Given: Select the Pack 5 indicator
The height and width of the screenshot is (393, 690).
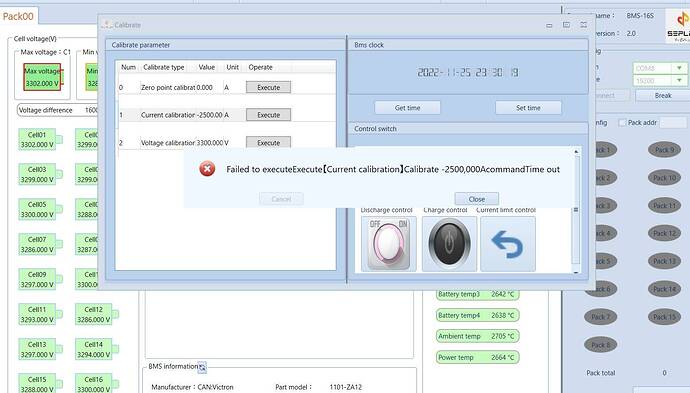Looking at the screenshot, I should pos(606,261).
